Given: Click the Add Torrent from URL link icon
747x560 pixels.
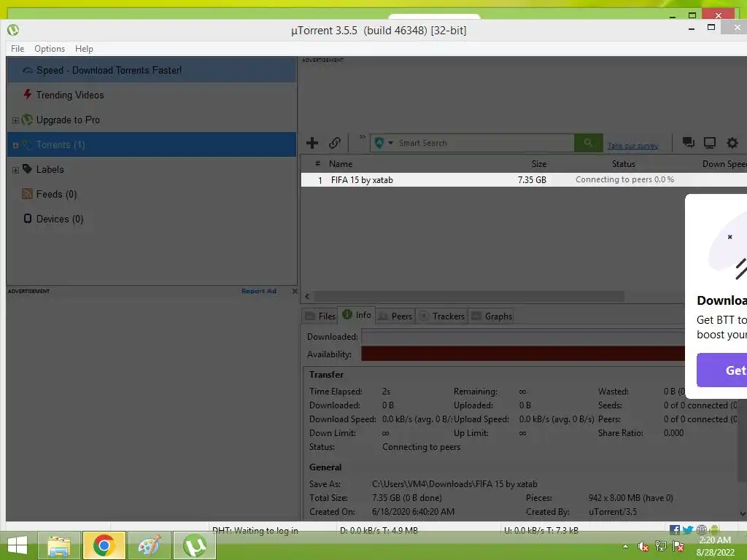Looking at the screenshot, I should click(334, 143).
